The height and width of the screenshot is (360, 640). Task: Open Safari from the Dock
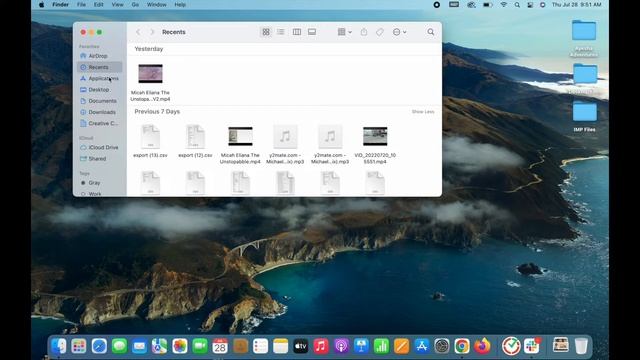[x=99, y=346]
